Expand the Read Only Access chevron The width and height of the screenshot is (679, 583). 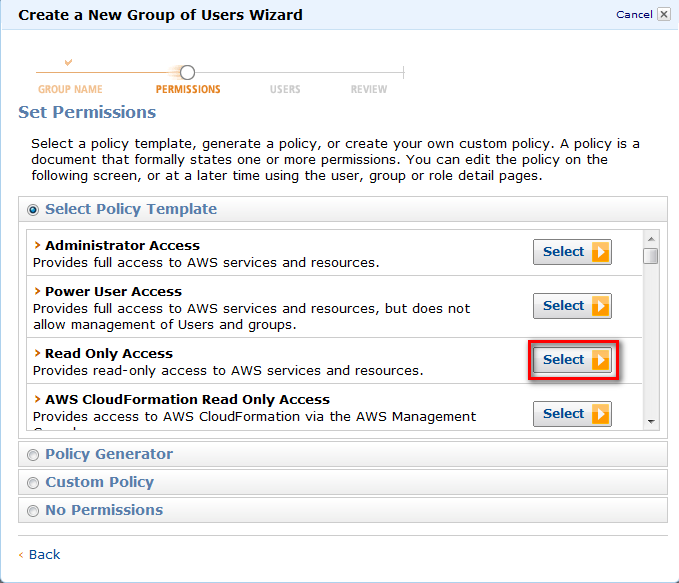coord(37,353)
